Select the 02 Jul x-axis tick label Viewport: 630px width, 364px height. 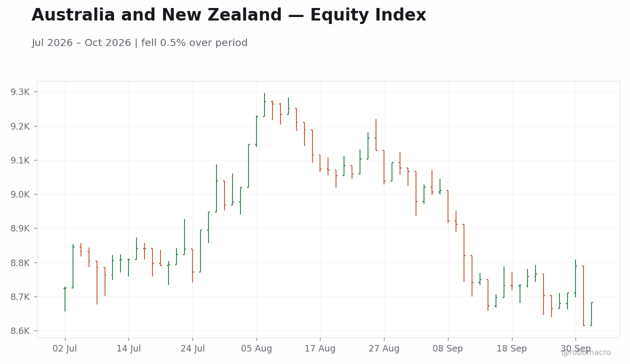(x=65, y=349)
